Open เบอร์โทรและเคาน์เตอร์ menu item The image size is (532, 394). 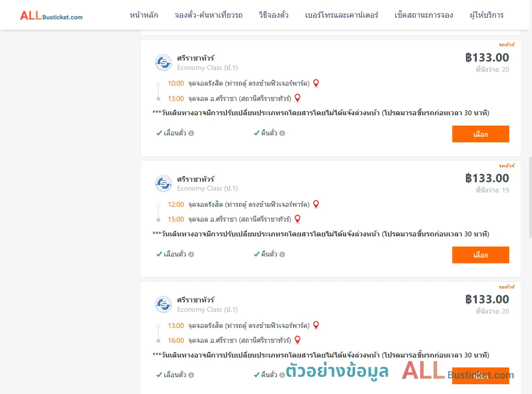341,15
